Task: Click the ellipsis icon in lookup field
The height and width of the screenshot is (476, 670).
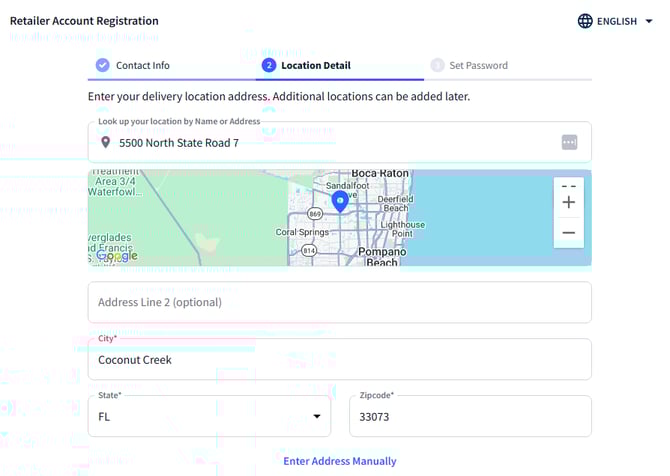Action: click(569, 143)
